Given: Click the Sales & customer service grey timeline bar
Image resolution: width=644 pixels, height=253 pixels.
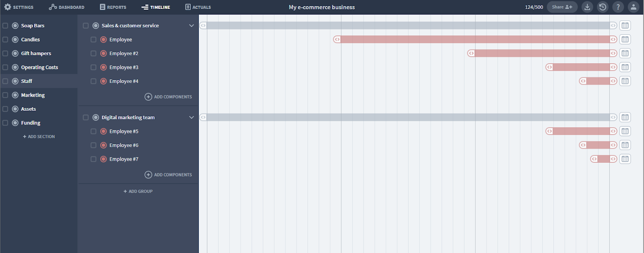Looking at the screenshot, I should (x=408, y=25).
